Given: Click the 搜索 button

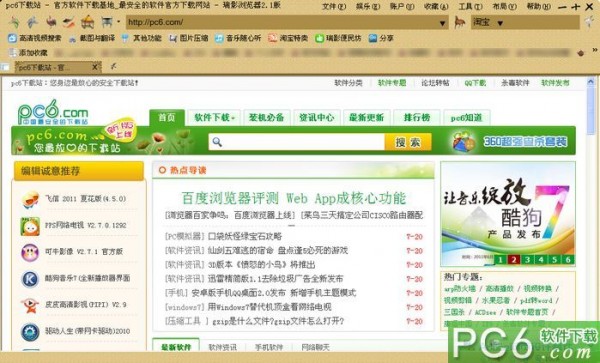Looking at the screenshot, I should 408,142.
